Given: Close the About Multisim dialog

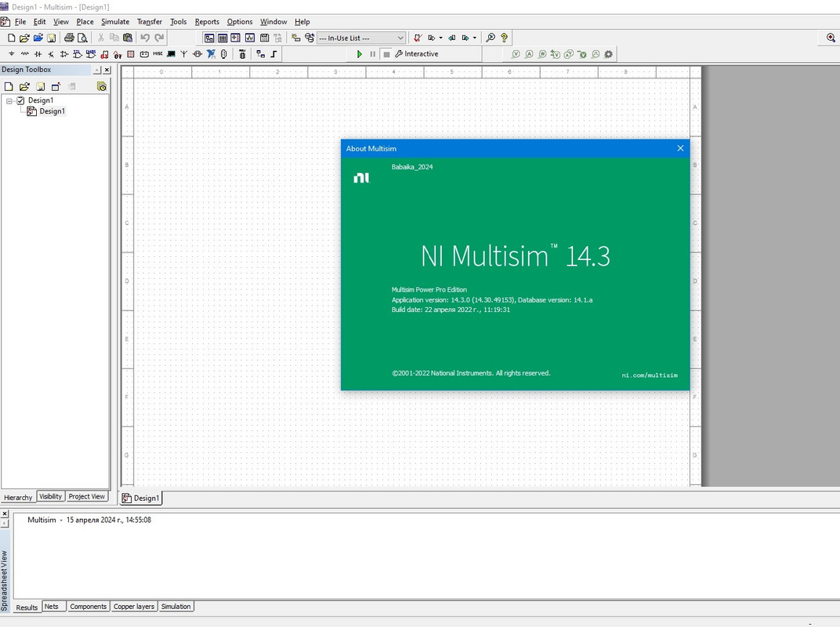Looking at the screenshot, I should (680, 148).
